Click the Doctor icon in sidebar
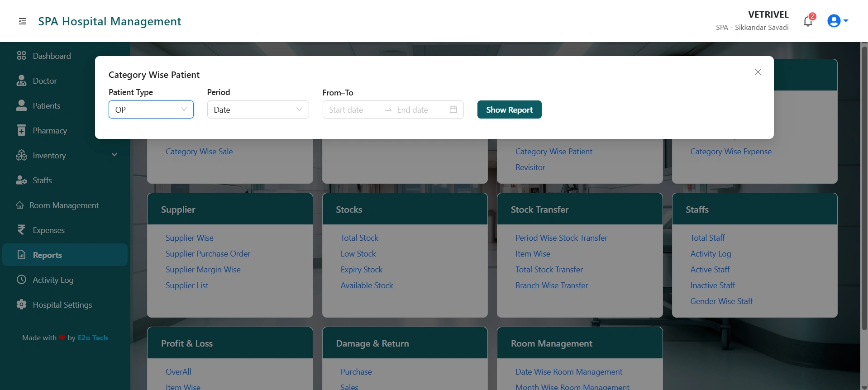Screen dimensions: 868x390 tap(21, 81)
